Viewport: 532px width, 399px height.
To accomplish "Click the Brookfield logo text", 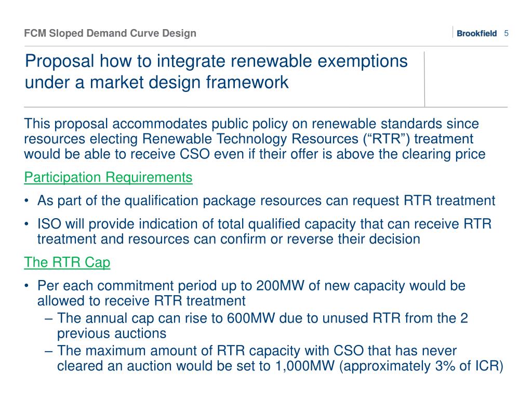I will [x=476, y=33].
